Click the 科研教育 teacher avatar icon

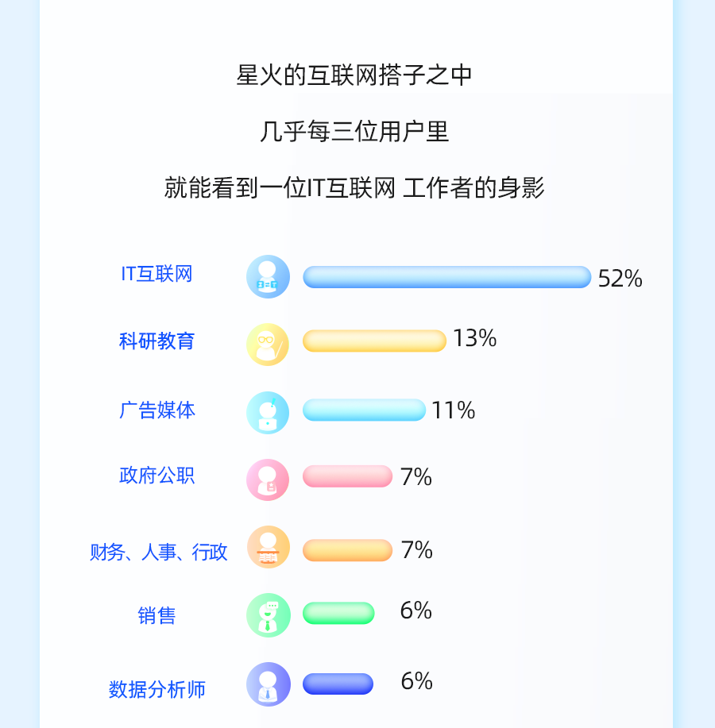click(268, 345)
